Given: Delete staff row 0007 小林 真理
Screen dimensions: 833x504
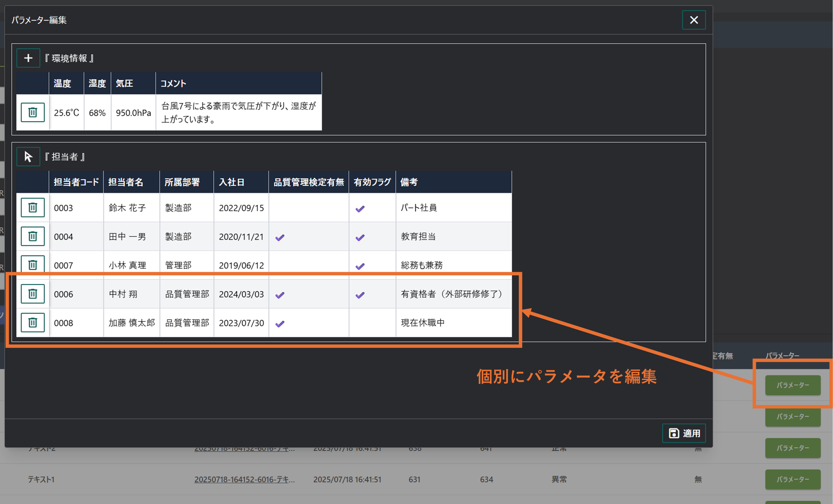Looking at the screenshot, I should pyautogui.click(x=33, y=264).
